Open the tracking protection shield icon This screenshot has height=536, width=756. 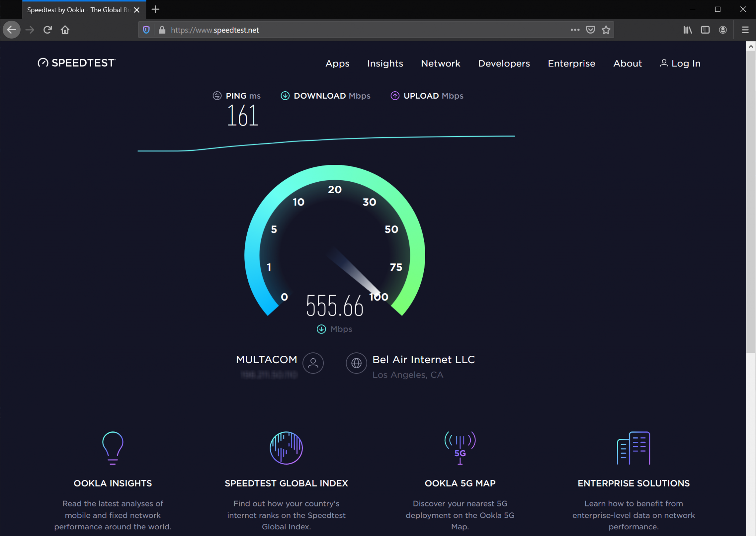coord(146,30)
